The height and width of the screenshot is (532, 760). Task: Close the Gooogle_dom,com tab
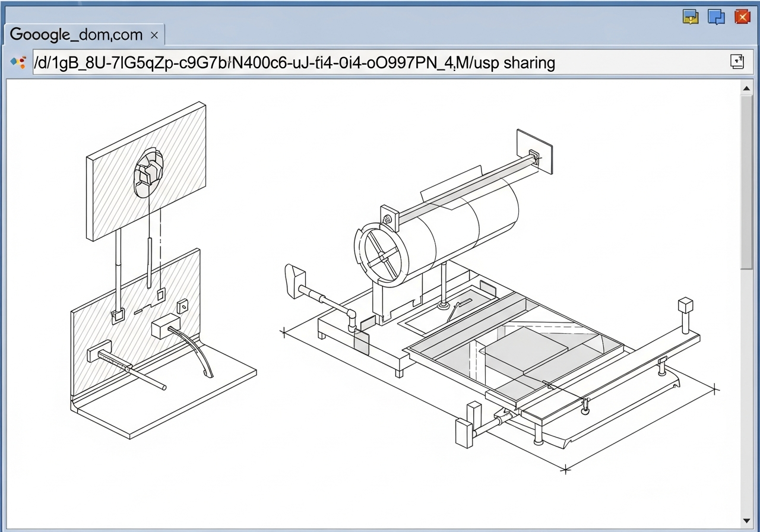coord(154,36)
